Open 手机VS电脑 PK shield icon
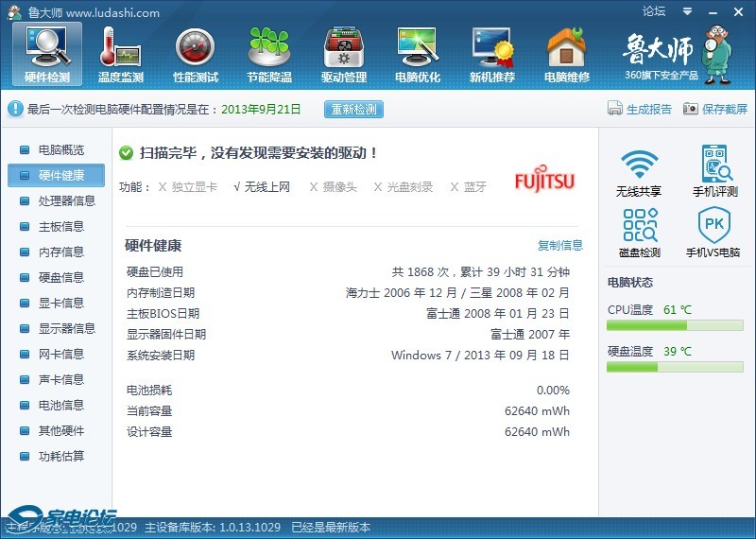The width and height of the screenshot is (756, 539). click(713, 233)
